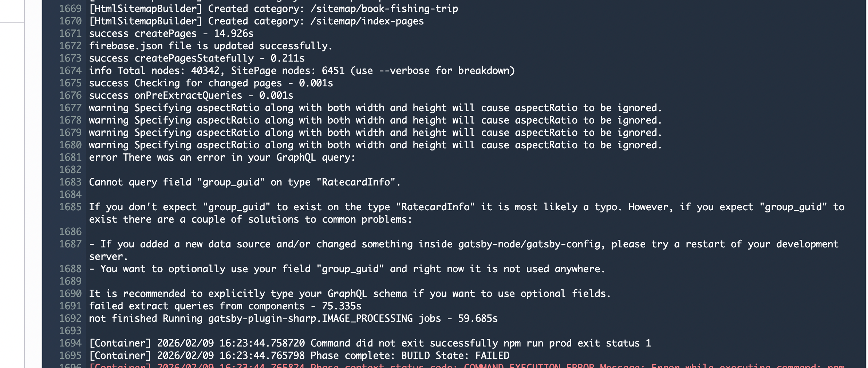Click the 'failed extract queries from components' line
The image size is (868, 368).
[225, 306]
